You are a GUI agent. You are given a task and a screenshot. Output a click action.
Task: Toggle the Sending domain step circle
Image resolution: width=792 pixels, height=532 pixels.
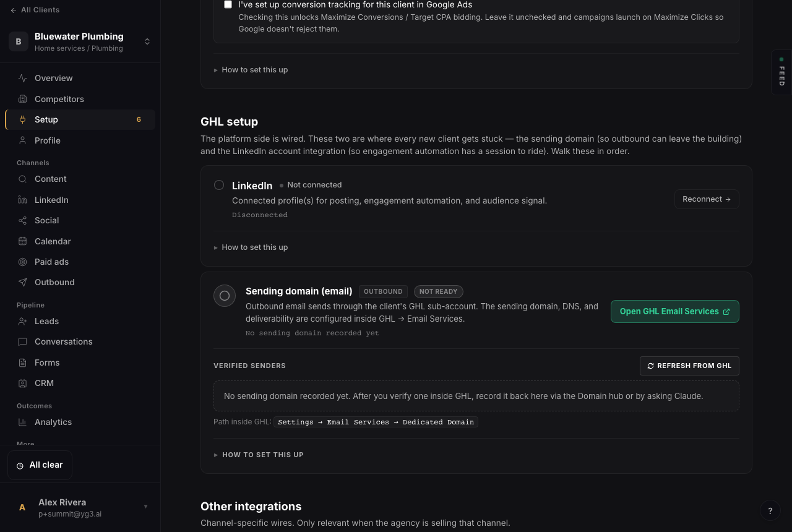click(x=225, y=296)
